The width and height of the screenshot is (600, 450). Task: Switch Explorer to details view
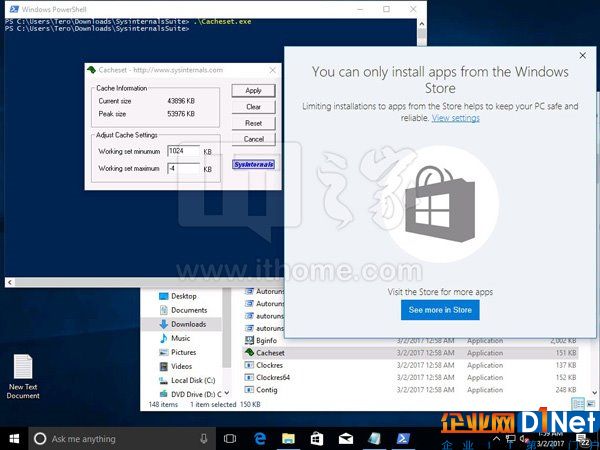click(578, 404)
